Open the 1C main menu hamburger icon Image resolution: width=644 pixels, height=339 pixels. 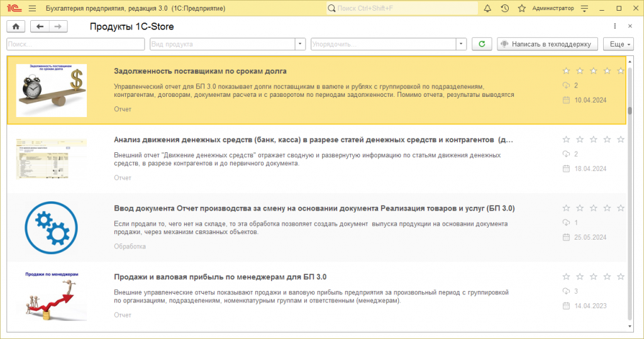point(33,8)
